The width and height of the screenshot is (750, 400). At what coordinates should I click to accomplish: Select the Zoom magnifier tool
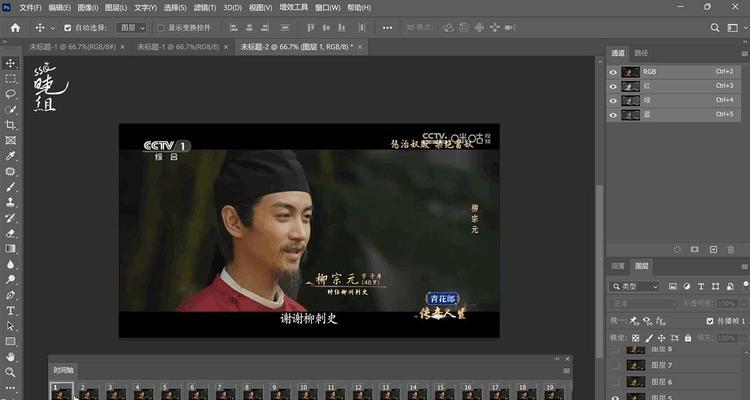coord(10,372)
